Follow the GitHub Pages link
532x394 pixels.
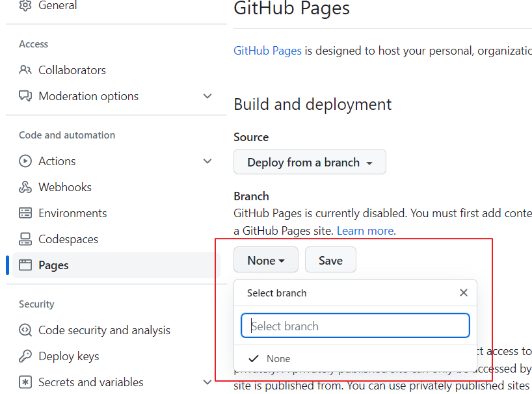coord(267,51)
